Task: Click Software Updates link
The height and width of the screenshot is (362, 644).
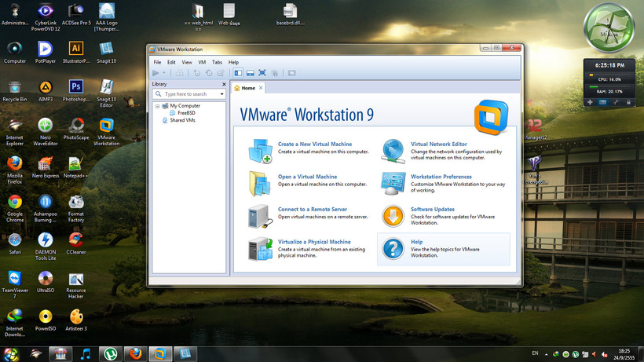Action: click(x=433, y=210)
